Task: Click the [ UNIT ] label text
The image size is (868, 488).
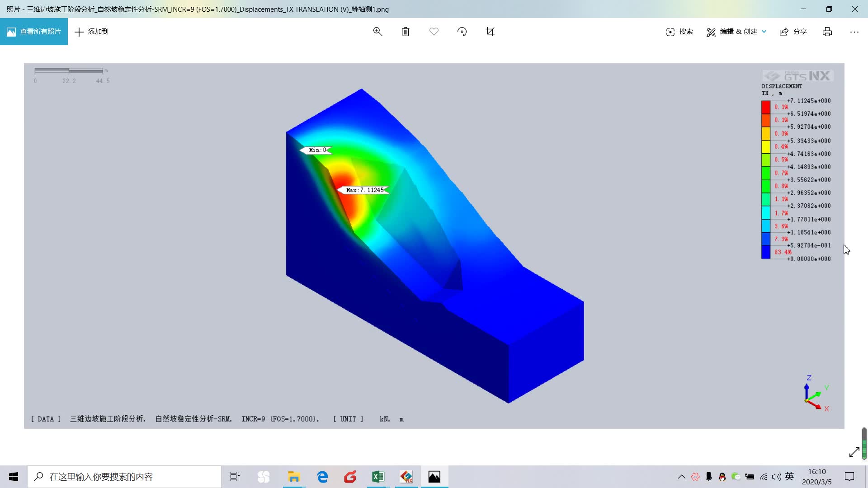Action: 348,419
